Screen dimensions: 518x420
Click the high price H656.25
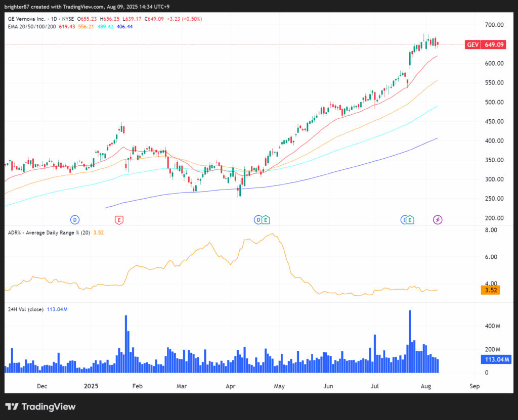110,19
